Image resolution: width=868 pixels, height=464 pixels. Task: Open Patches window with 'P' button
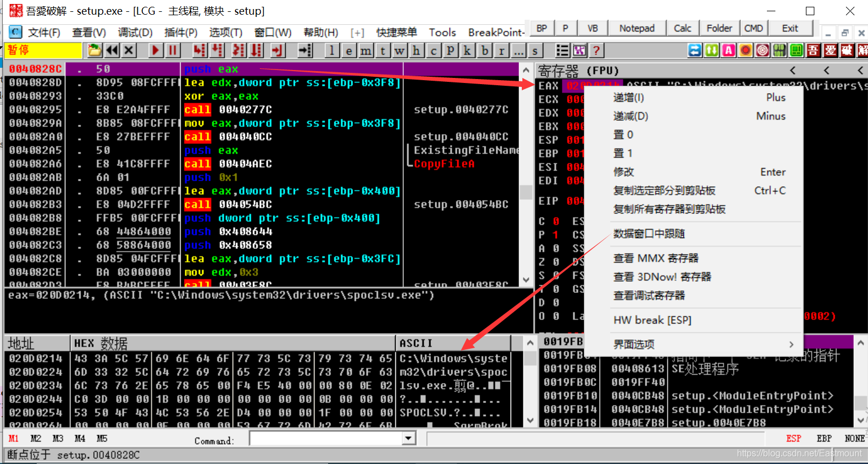click(450, 50)
